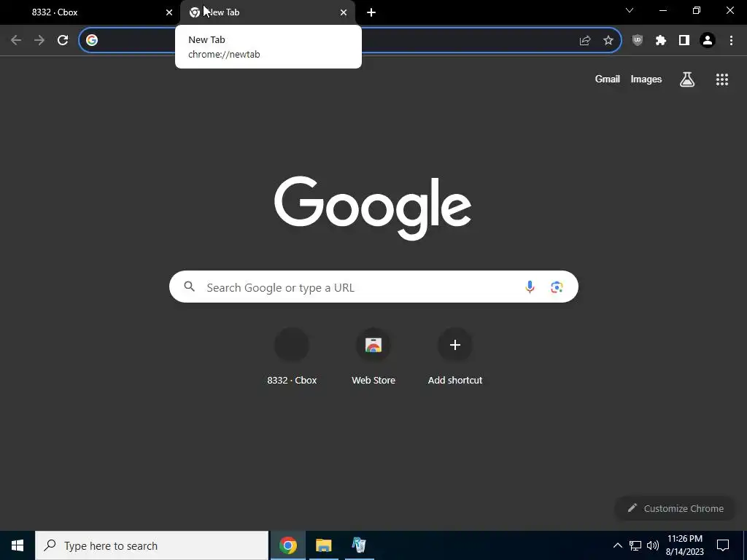Go back with the browser back arrow

(x=16, y=40)
